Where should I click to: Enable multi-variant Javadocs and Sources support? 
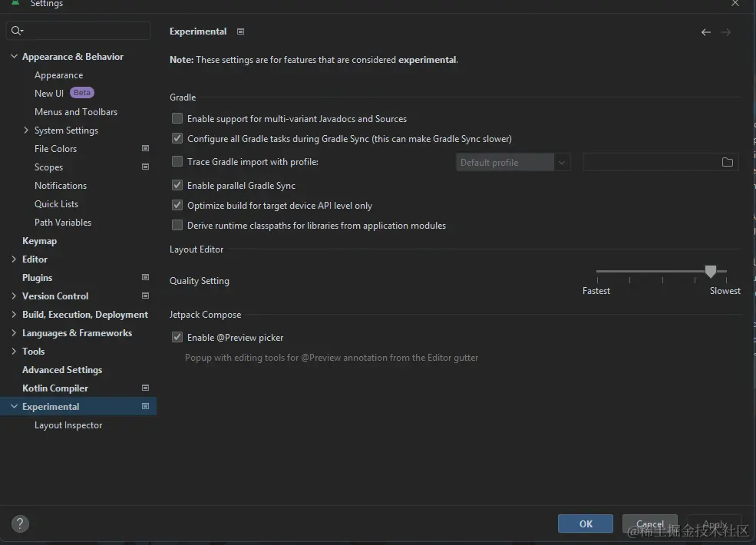[x=177, y=119]
